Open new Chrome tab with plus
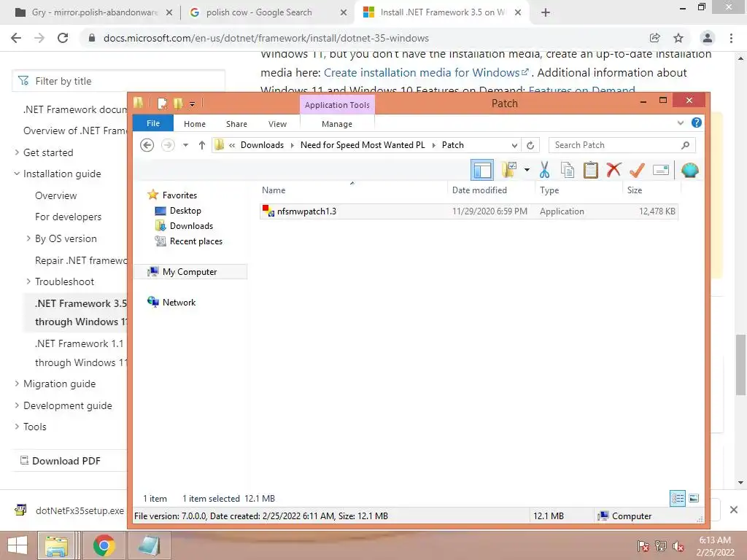Viewport: 747px width, 560px height. pyautogui.click(x=546, y=12)
